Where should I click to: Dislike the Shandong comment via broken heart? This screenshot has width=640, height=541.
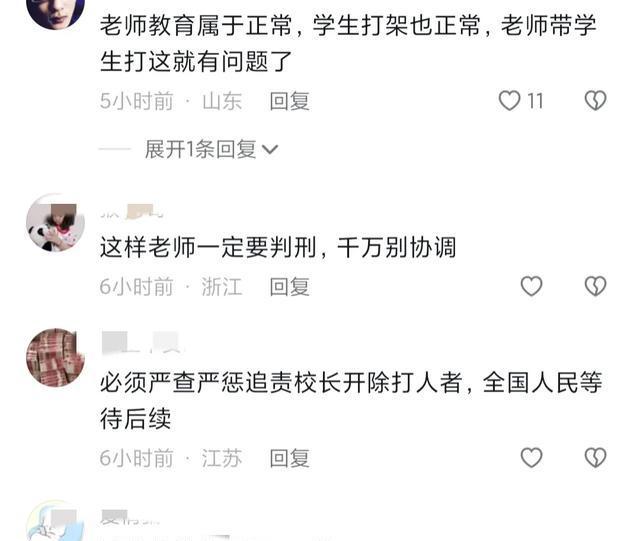point(596,101)
